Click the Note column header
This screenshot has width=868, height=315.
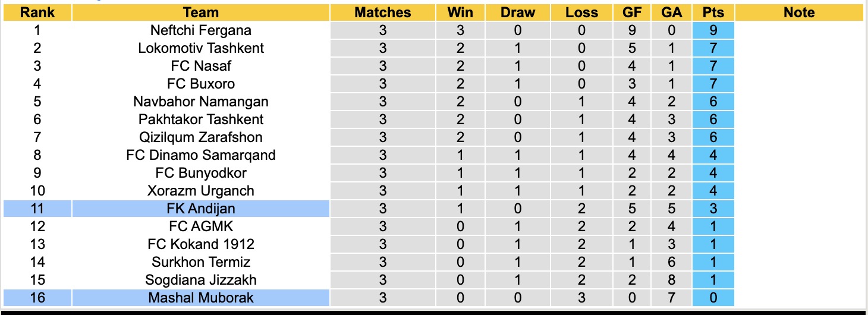tap(799, 12)
